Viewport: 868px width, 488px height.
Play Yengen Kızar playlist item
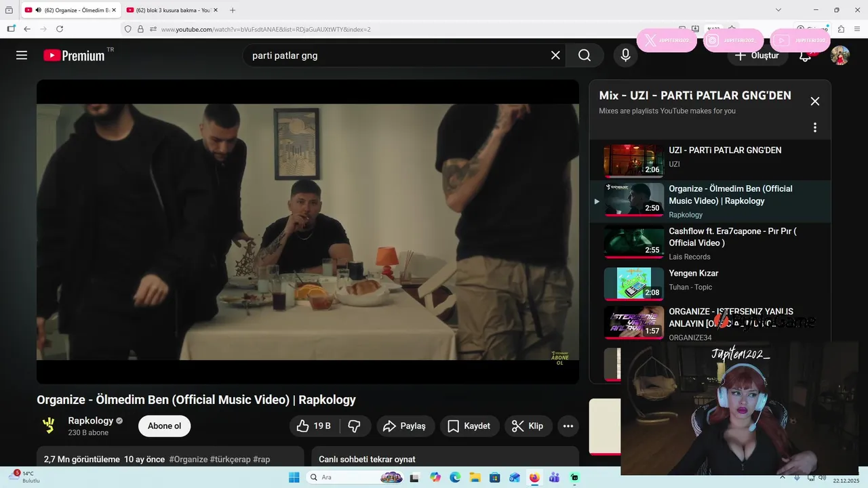click(x=710, y=283)
